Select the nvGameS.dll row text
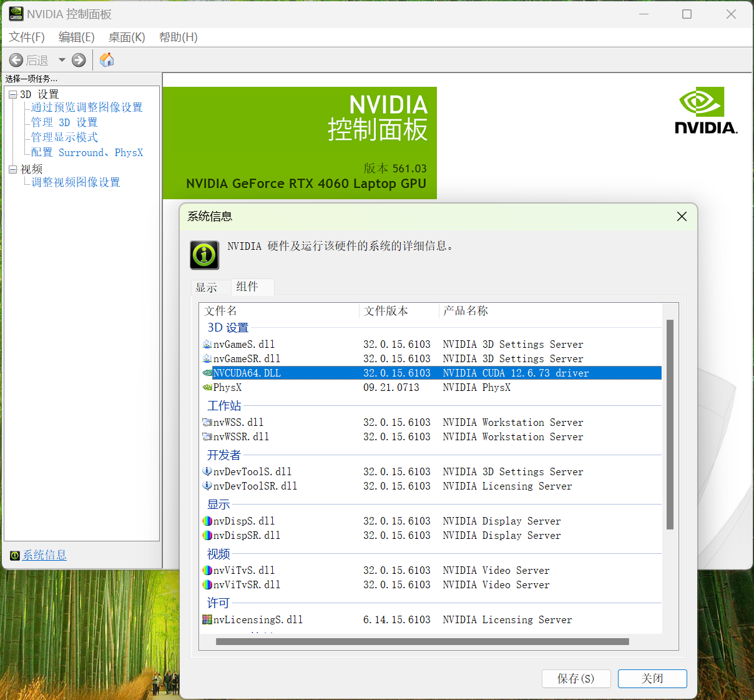754x700 pixels. 244,344
